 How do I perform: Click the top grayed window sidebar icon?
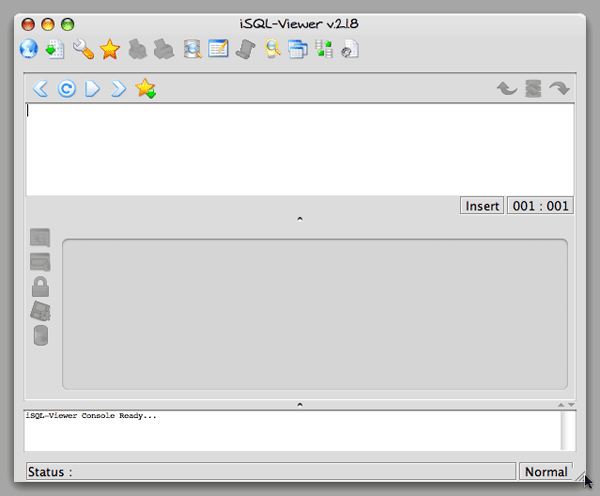40,237
